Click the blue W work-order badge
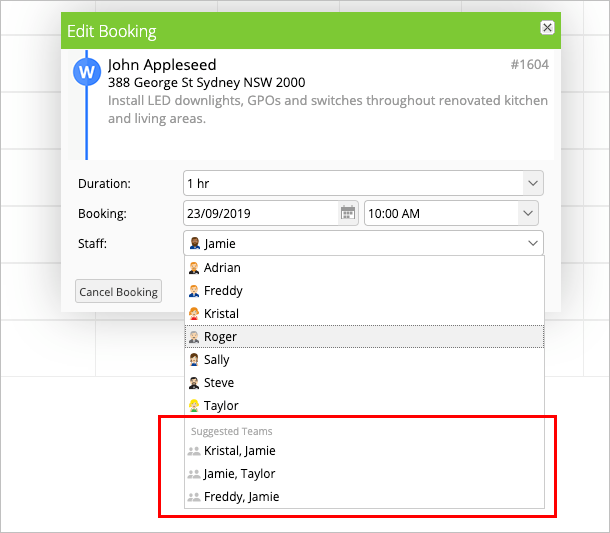The image size is (610, 533). point(87,72)
